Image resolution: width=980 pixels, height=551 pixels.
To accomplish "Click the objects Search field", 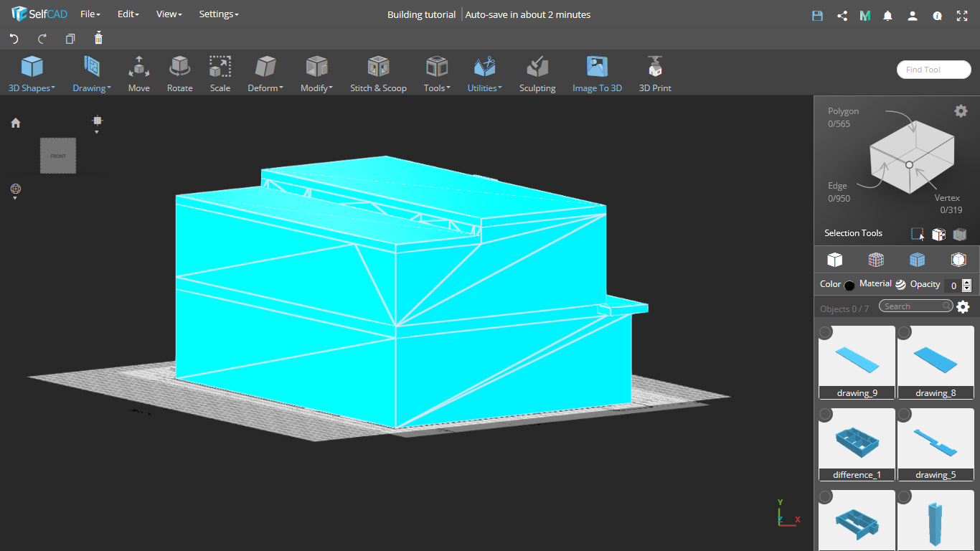I will (x=916, y=306).
